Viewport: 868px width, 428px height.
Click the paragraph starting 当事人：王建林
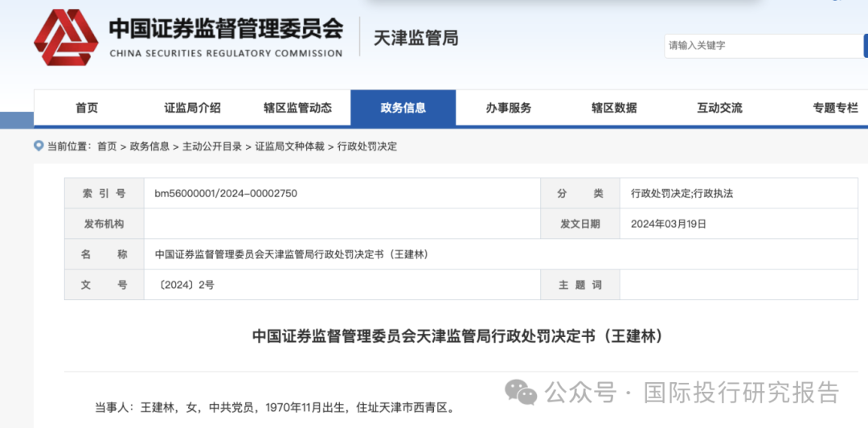tap(275, 409)
